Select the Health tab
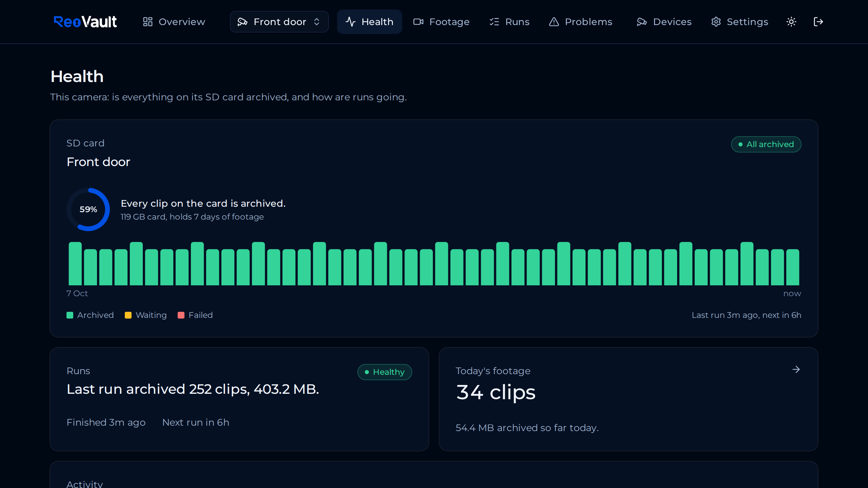868x488 pixels. (x=370, y=22)
